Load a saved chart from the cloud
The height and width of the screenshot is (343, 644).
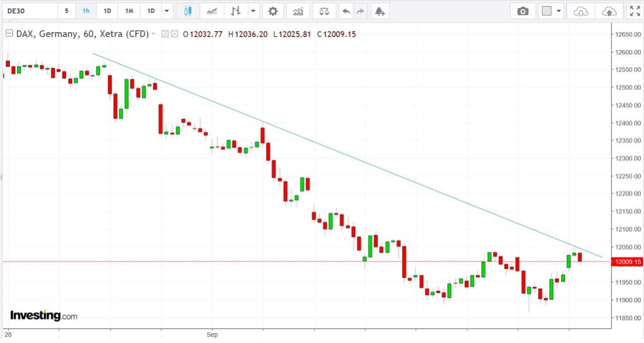point(581,11)
